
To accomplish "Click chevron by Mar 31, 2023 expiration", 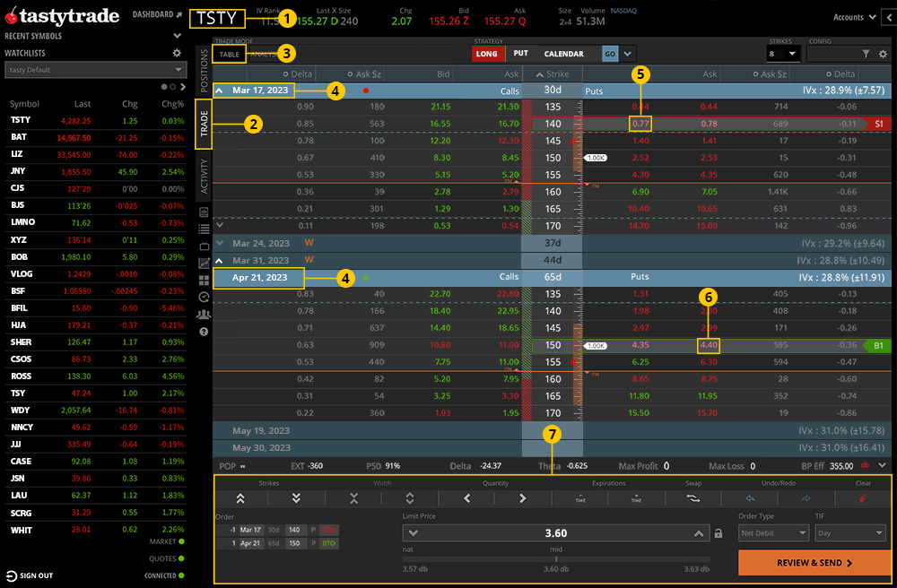I will click(219, 260).
